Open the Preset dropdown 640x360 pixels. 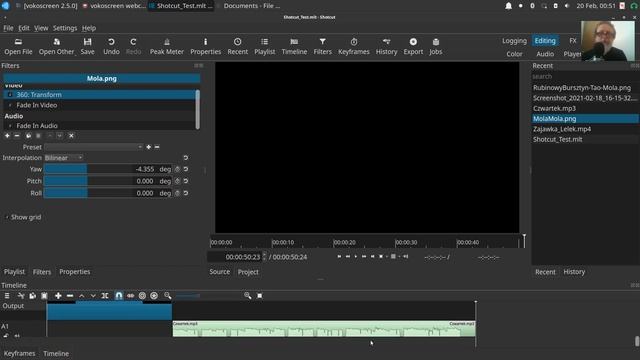coord(94,147)
